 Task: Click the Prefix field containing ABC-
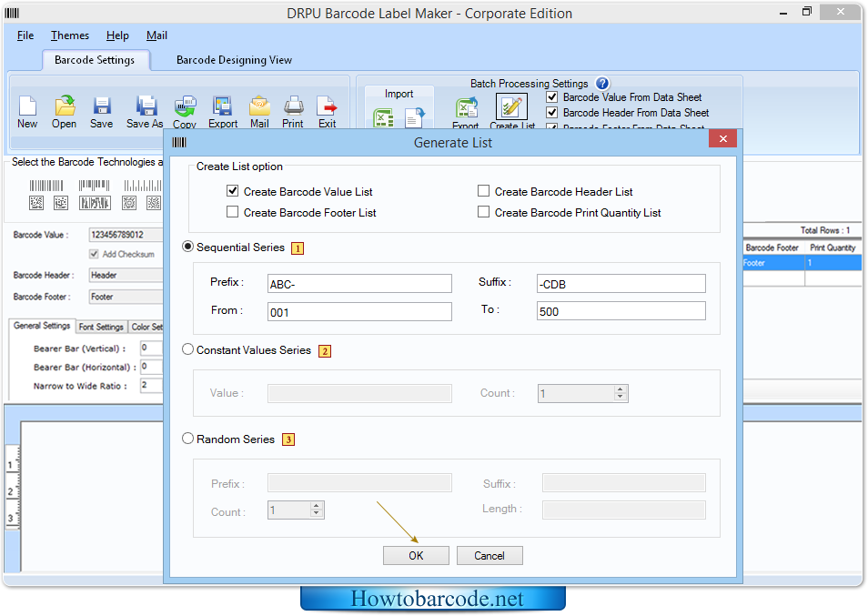(359, 284)
